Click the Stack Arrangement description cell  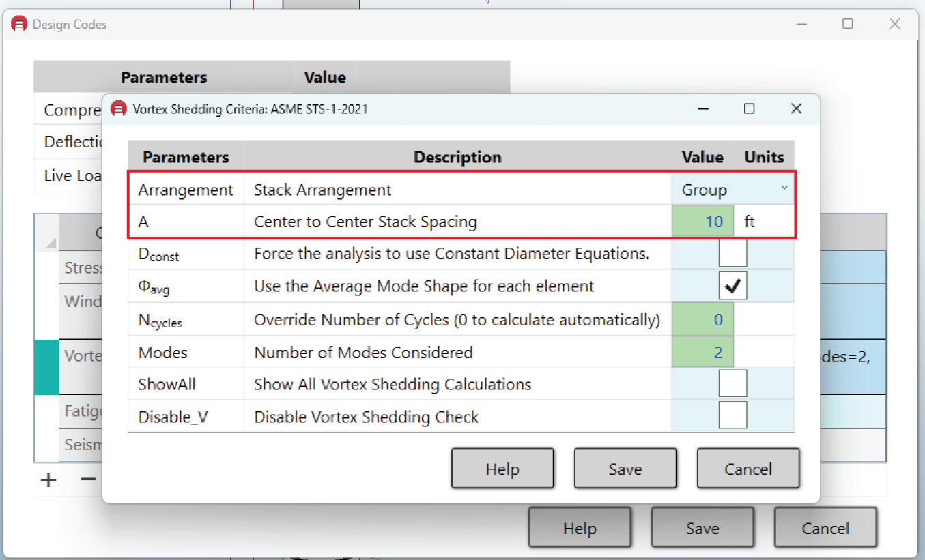458,190
